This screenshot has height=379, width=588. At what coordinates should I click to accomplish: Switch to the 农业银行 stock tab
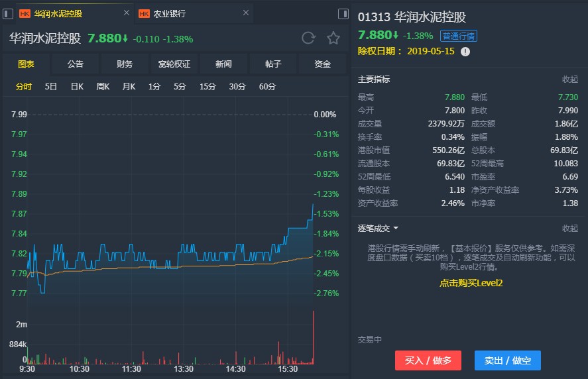(170, 13)
